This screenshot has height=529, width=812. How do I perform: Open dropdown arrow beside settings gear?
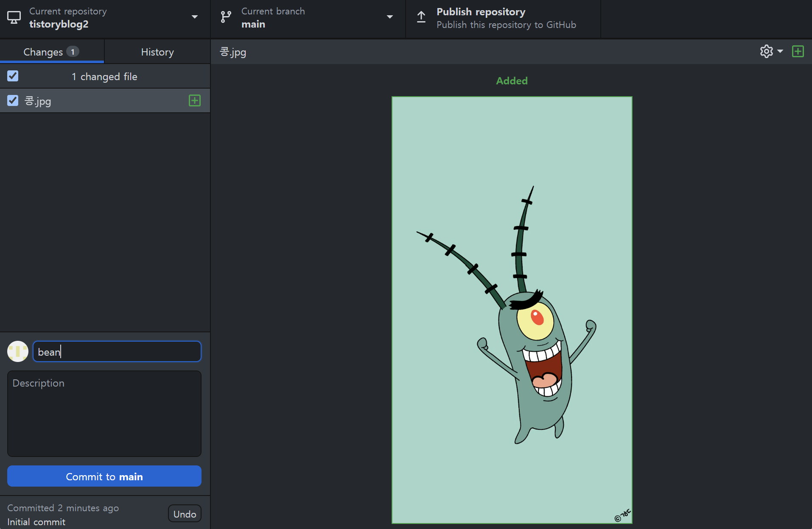click(x=780, y=51)
